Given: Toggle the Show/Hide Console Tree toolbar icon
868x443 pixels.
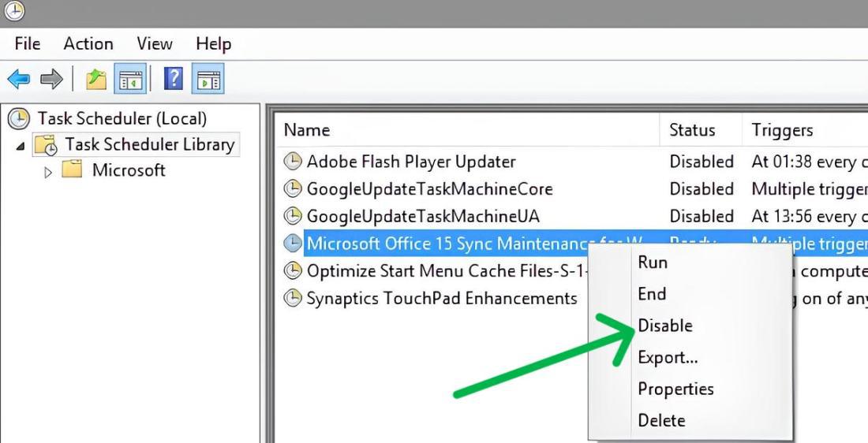Looking at the screenshot, I should [x=130, y=79].
